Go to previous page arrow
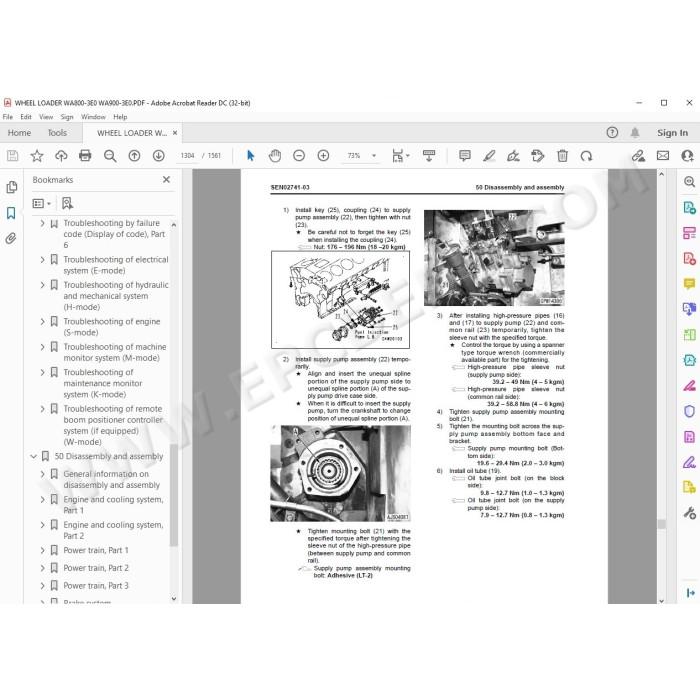 coord(134,155)
